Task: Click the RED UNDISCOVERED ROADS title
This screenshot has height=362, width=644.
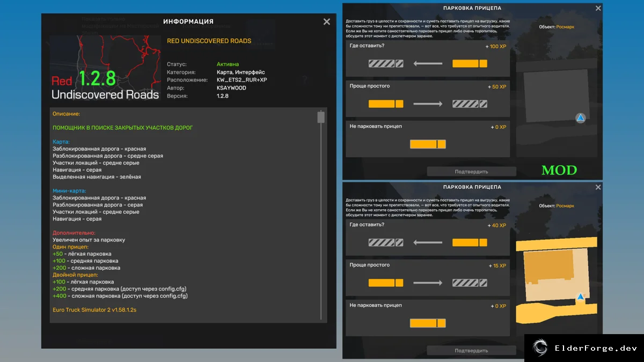Action: pos(209,41)
